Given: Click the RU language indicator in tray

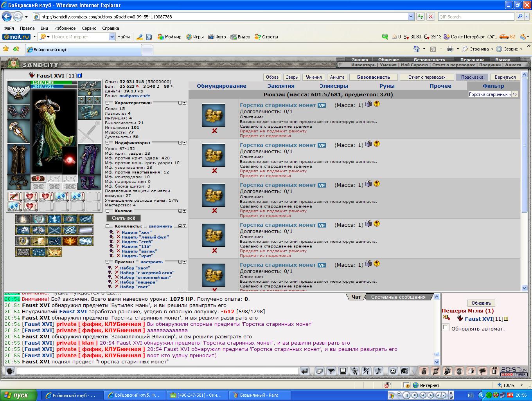Looking at the screenshot, I should (471, 396).
